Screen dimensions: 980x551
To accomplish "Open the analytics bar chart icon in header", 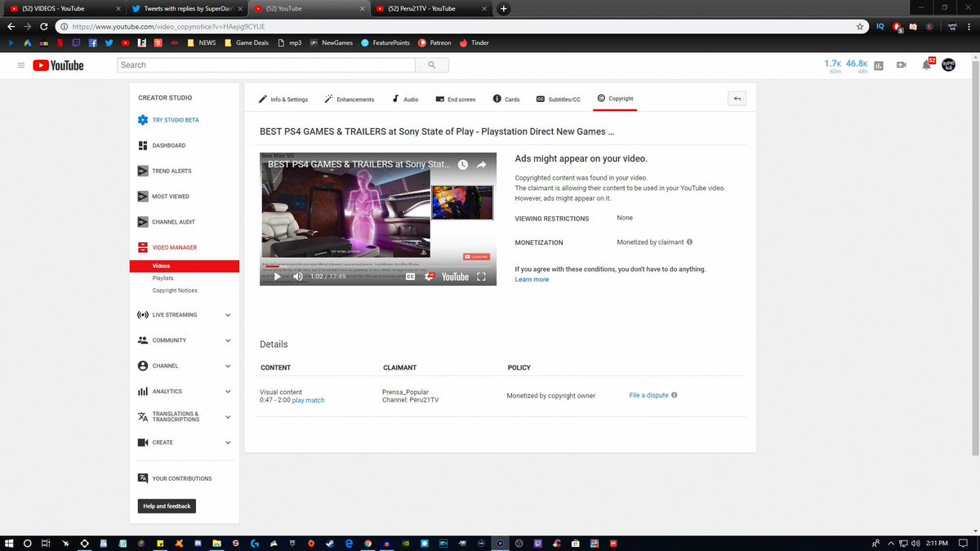I will pos(878,65).
